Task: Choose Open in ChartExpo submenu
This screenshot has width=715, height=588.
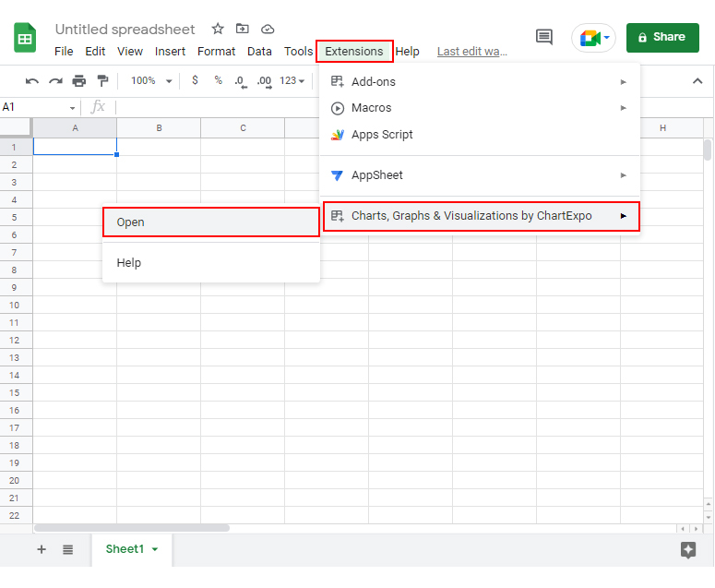Action: (x=211, y=222)
